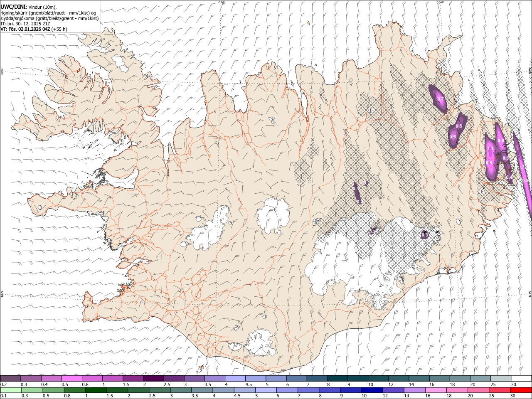Pick lower legend bright red swatch after 30

(521, 390)
